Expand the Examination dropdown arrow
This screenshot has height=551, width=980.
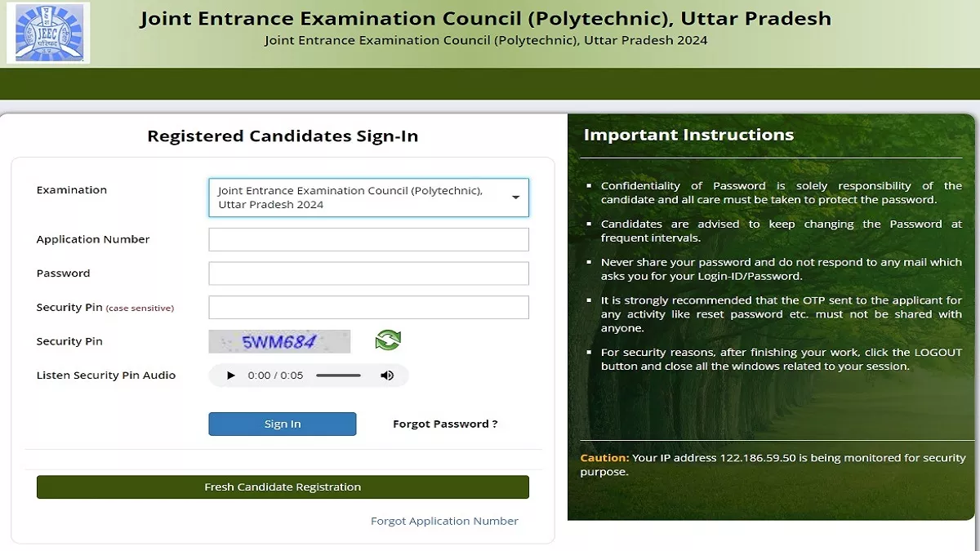click(x=515, y=198)
